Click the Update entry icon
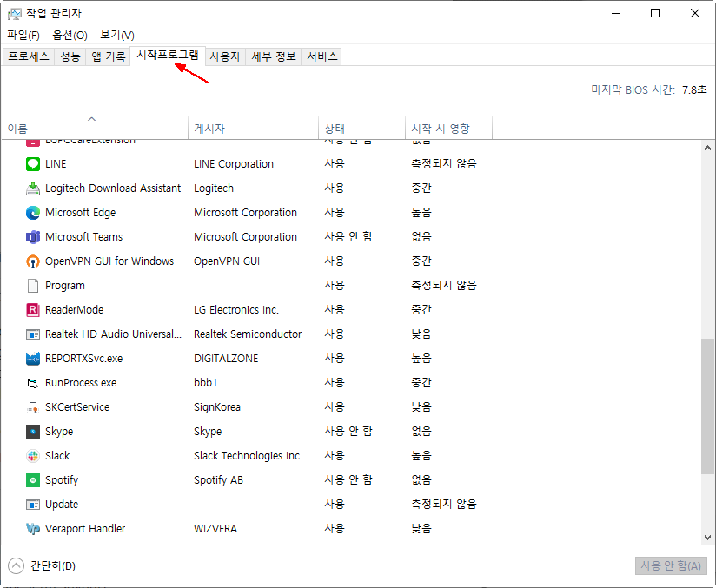The image size is (716, 588). [33, 505]
